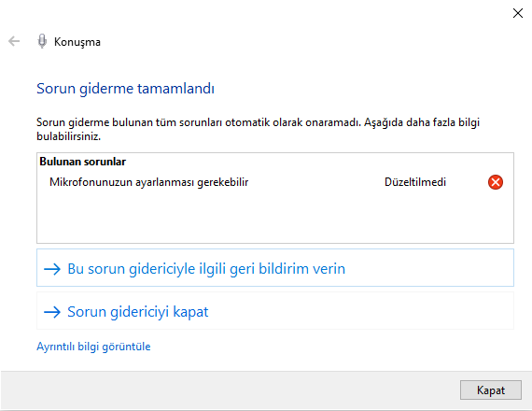Open Ayrıntılı bilgi görüntüle link
The height and width of the screenshot is (411, 532).
pos(93,347)
